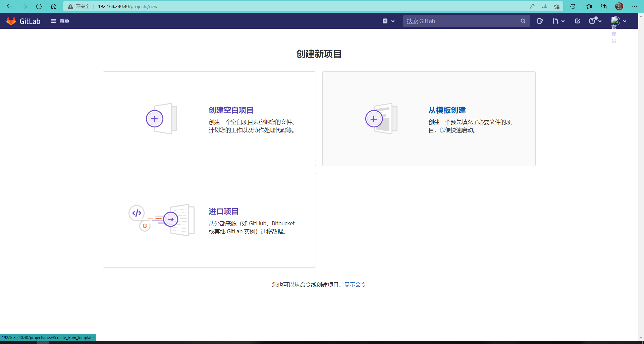
Task: Click the 不安全 site security warning icon
Action: pos(70,6)
